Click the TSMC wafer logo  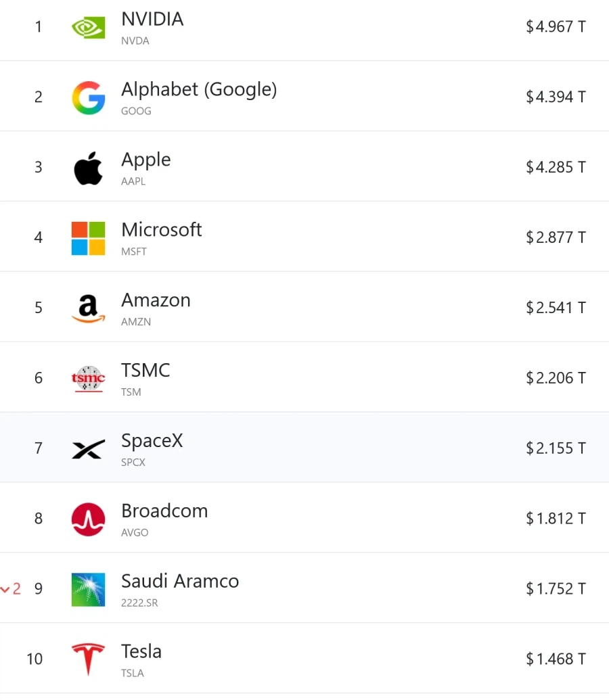(88, 379)
